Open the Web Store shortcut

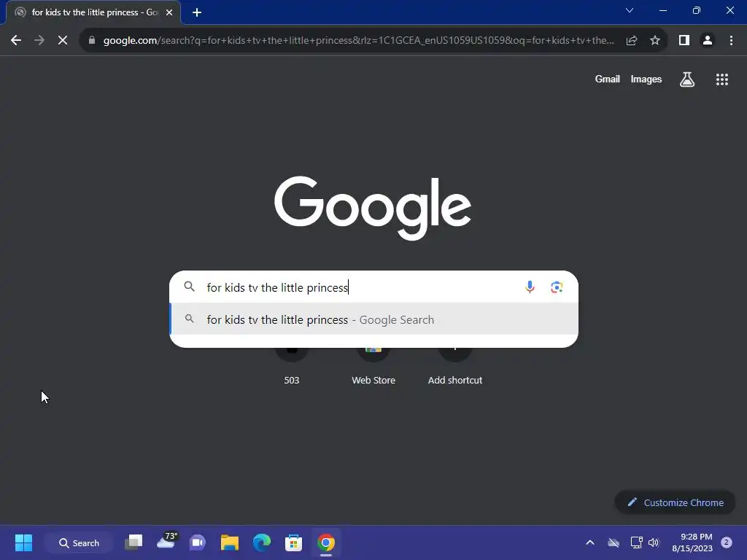coord(373,366)
